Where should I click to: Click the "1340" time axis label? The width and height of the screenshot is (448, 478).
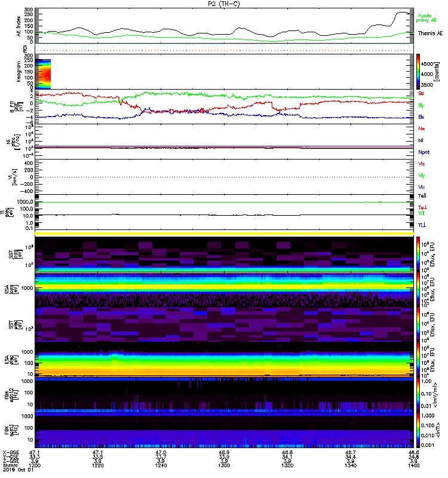click(351, 465)
